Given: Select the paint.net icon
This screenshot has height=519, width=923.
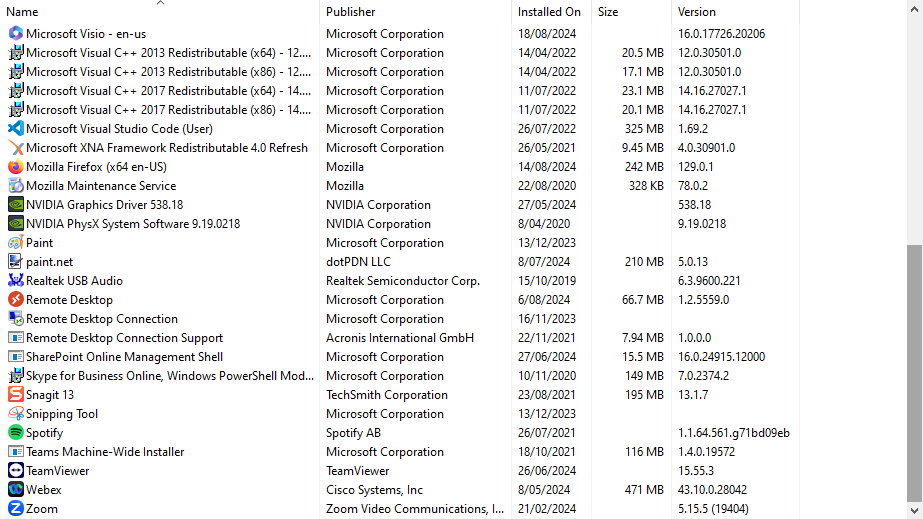Looking at the screenshot, I should coord(15,262).
